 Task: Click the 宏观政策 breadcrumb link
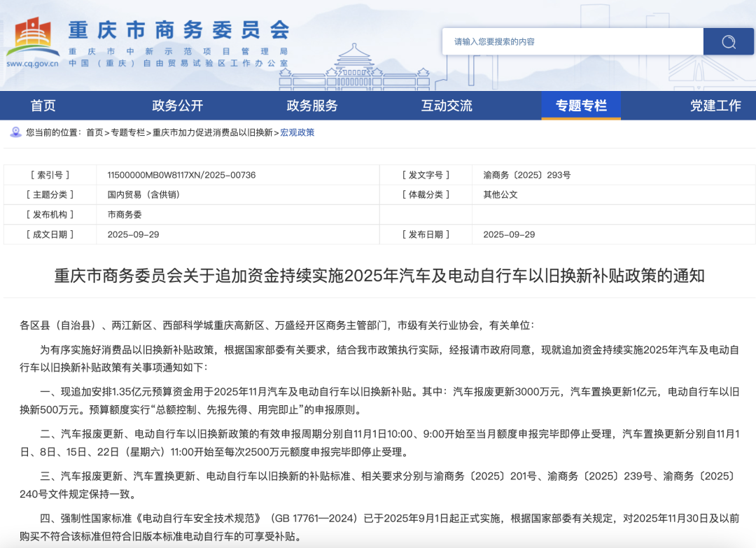[x=297, y=132]
